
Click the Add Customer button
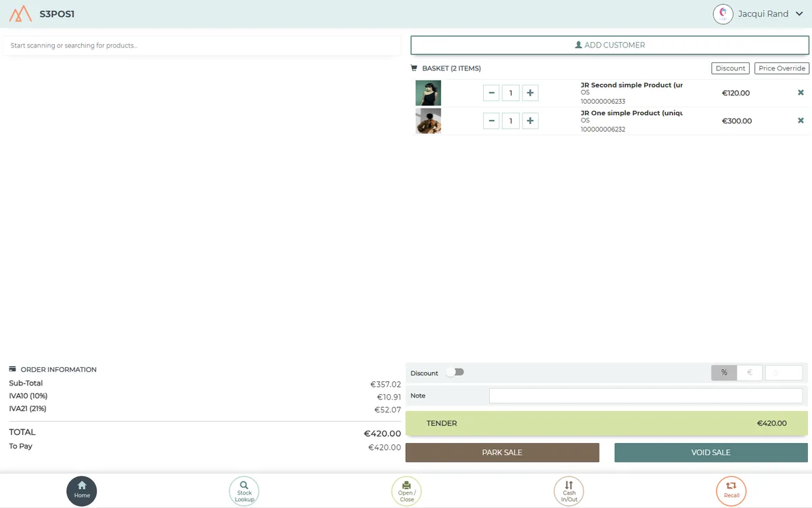pyautogui.click(x=610, y=45)
